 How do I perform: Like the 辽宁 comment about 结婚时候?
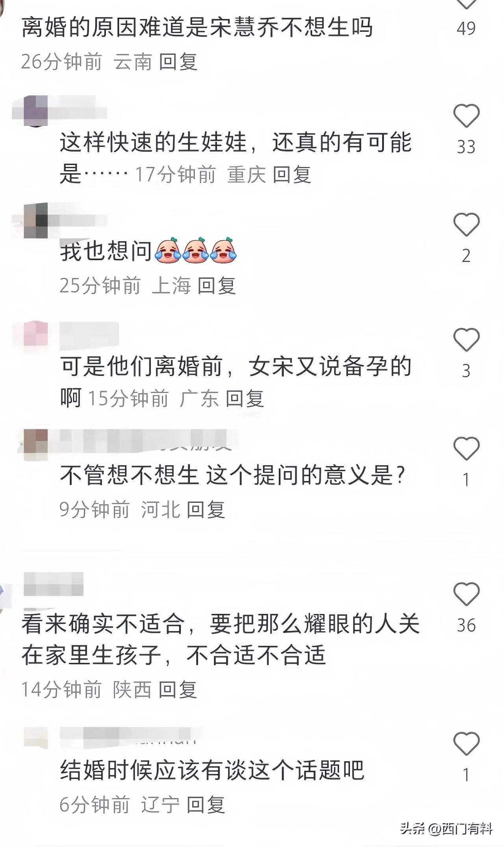[x=466, y=744]
